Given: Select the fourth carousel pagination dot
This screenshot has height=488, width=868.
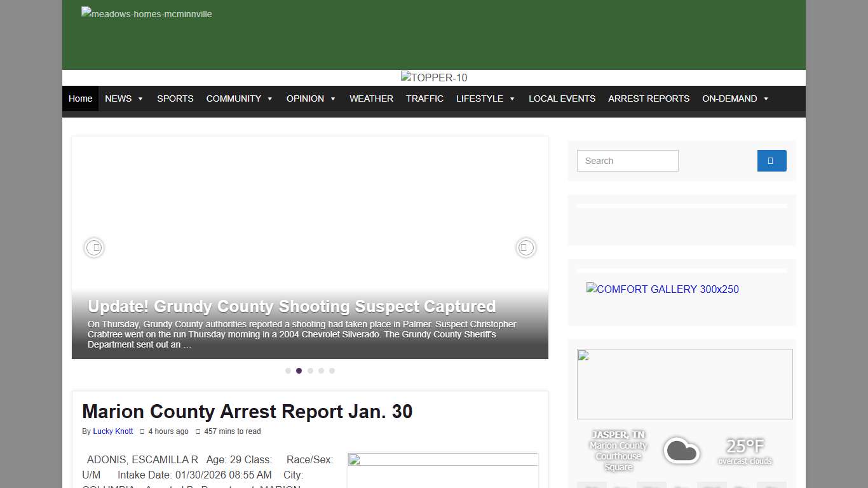Looking at the screenshot, I should (x=321, y=370).
